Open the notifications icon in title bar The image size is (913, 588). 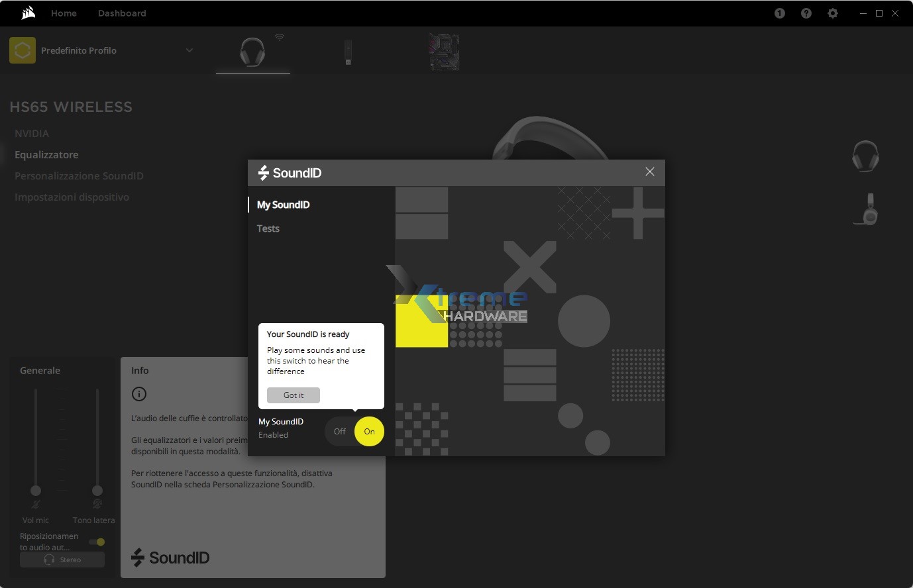780,13
